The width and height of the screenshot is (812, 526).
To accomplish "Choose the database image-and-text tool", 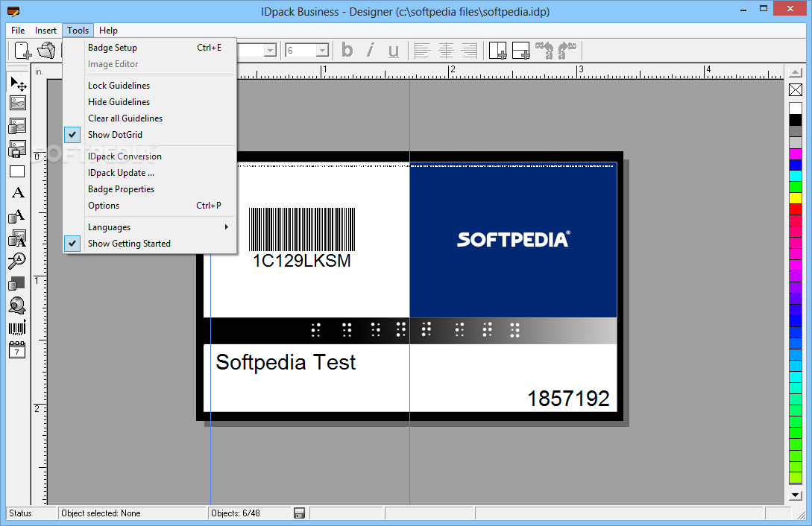I will click(18, 238).
